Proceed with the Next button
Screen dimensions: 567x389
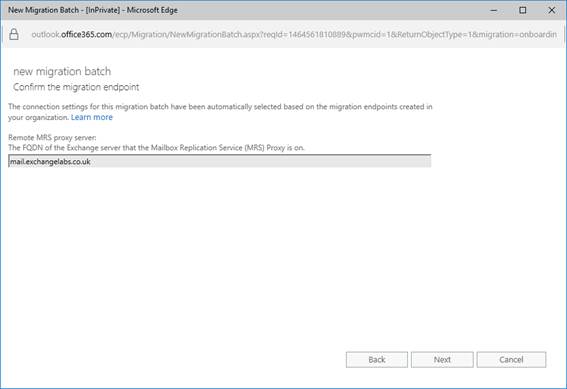[x=442, y=359]
